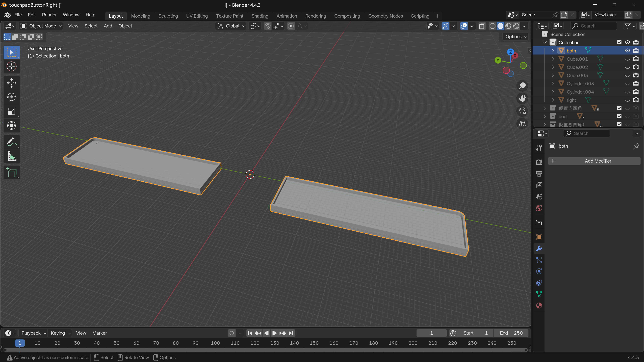Click the current frame number field
Viewport: 644px width, 362px height.
[431, 333]
